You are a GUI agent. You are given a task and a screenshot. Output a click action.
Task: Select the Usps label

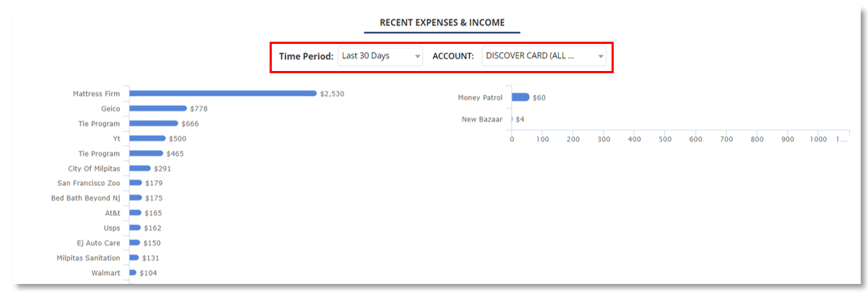[x=112, y=228]
